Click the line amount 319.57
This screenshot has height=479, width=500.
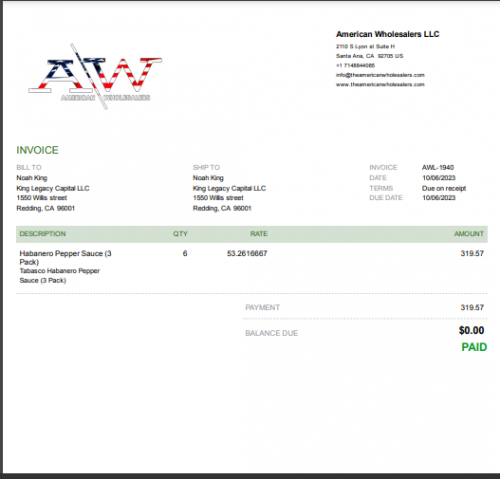click(x=472, y=253)
